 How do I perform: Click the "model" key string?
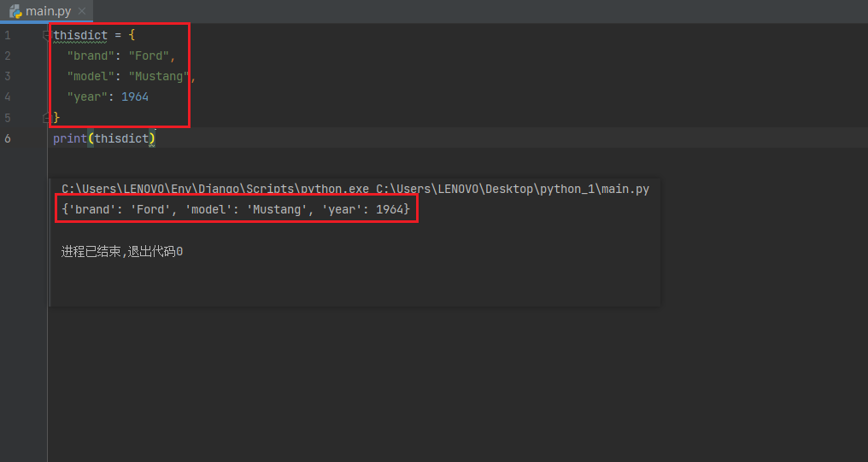click(x=91, y=76)
